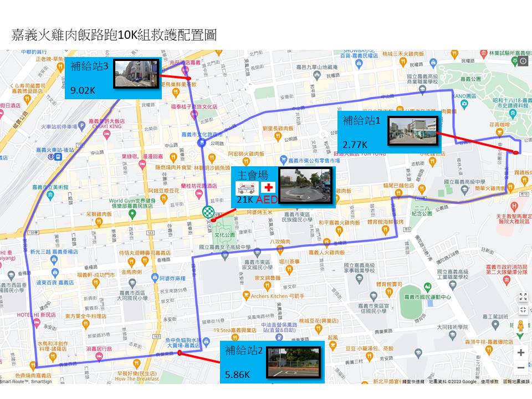Click the 國立嘉義高級商業職業學校 school pin
The width and height of the screenshot is (532, 399).
click(x=422, y=90)
